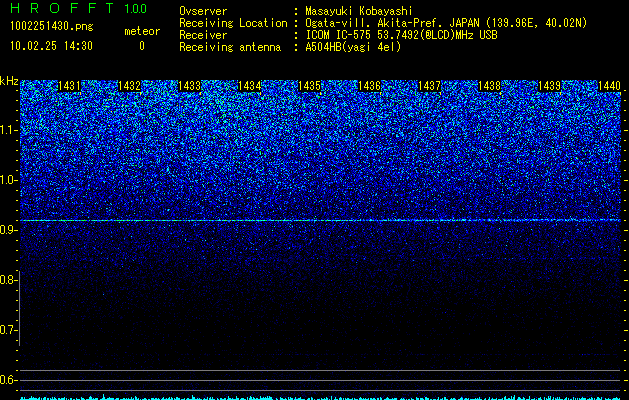Click the 0.8 kHz axis label
629x400 pixels.
(x=7, y=280)
